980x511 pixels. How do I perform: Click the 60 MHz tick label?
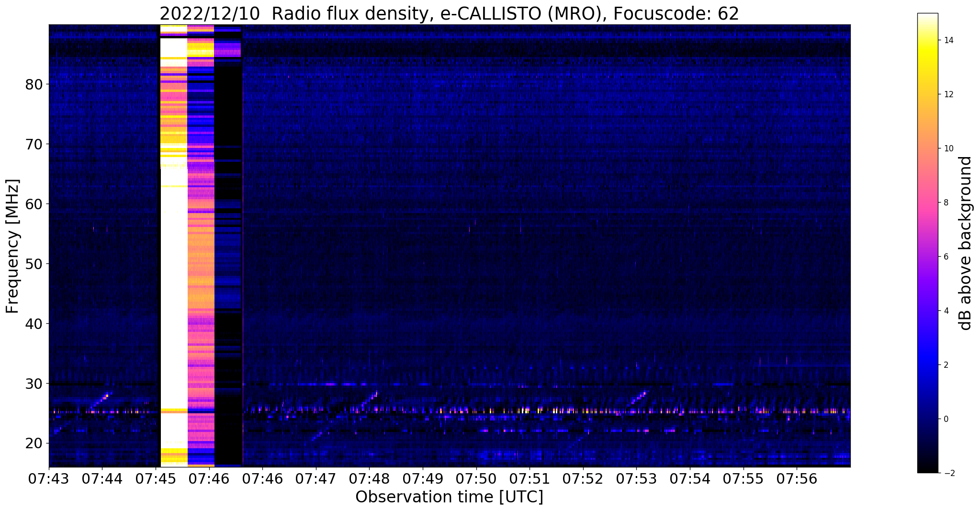click(34, 204)
